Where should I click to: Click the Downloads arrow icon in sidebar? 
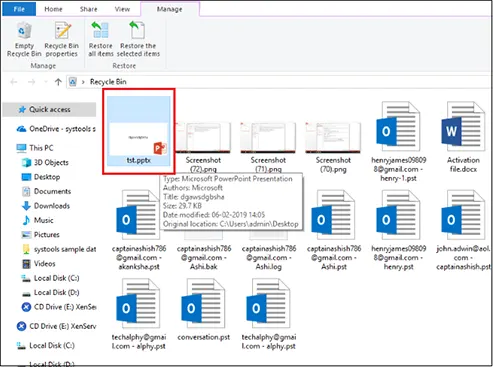tap(26, 206)
